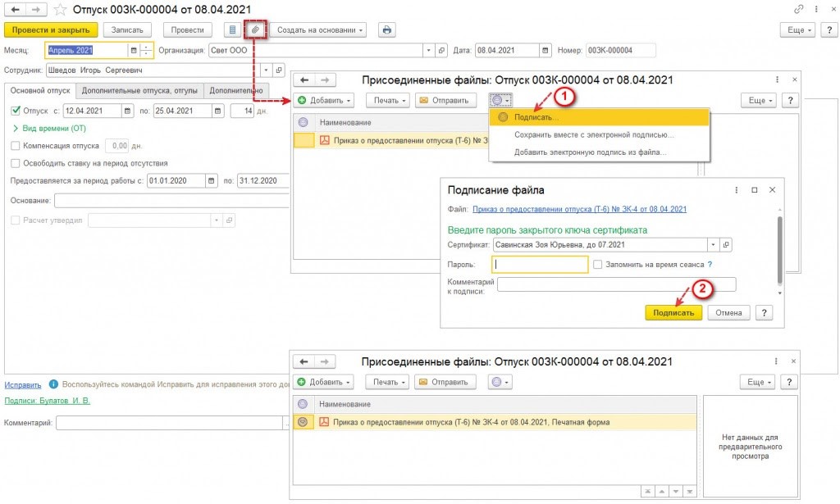840x504 pixels.
Task: Enable Компенсация отпуска checkbox
Action: (16, 145)
